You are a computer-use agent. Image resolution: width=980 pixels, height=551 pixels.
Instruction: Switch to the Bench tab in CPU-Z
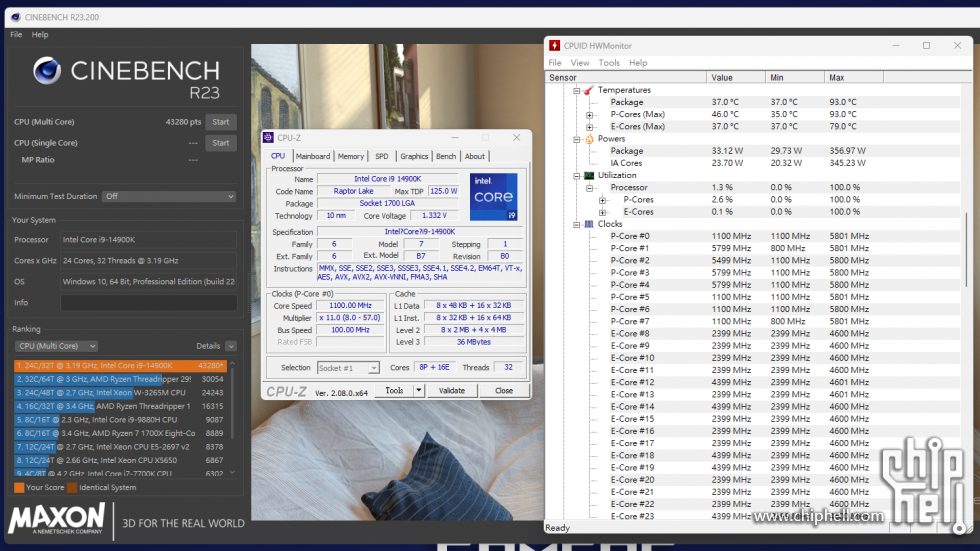coord(446,156)
